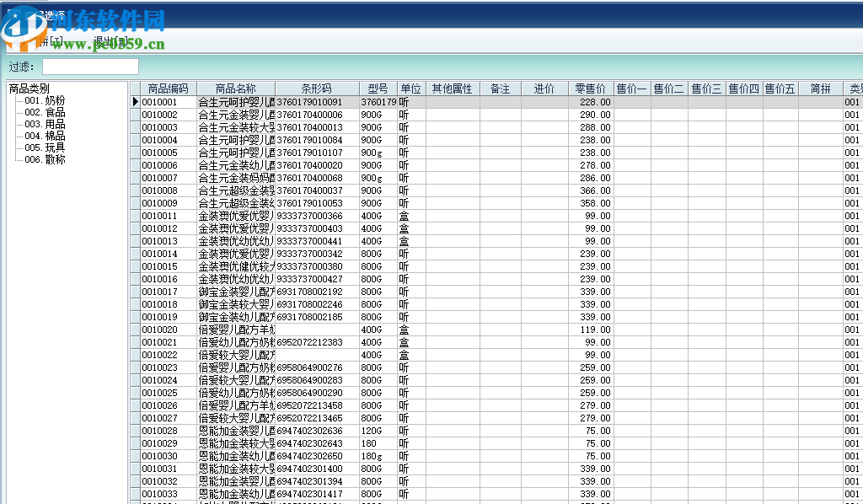The width and height of the screenshot is (863, 504).
Task: Click product name in row 0010026
Action: [236, 405]
